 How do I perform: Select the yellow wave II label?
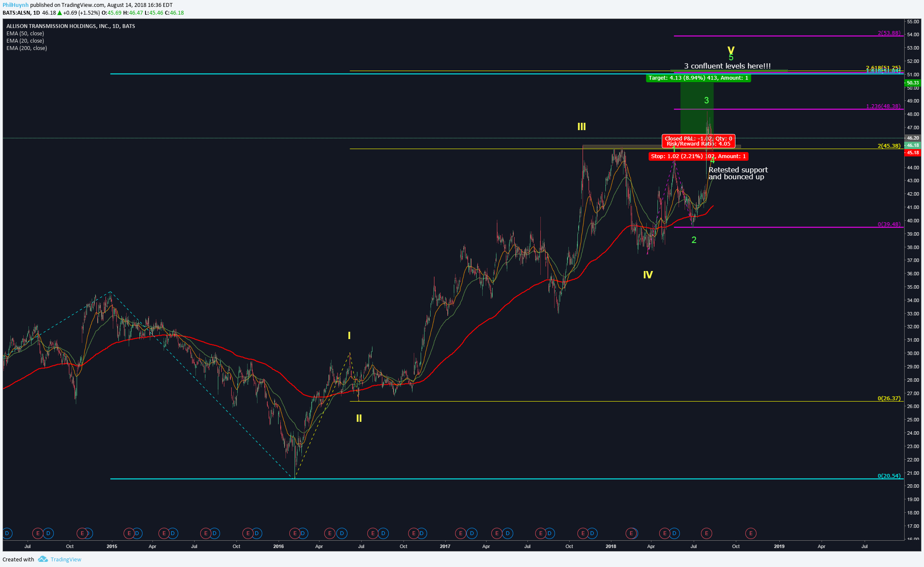359,418
